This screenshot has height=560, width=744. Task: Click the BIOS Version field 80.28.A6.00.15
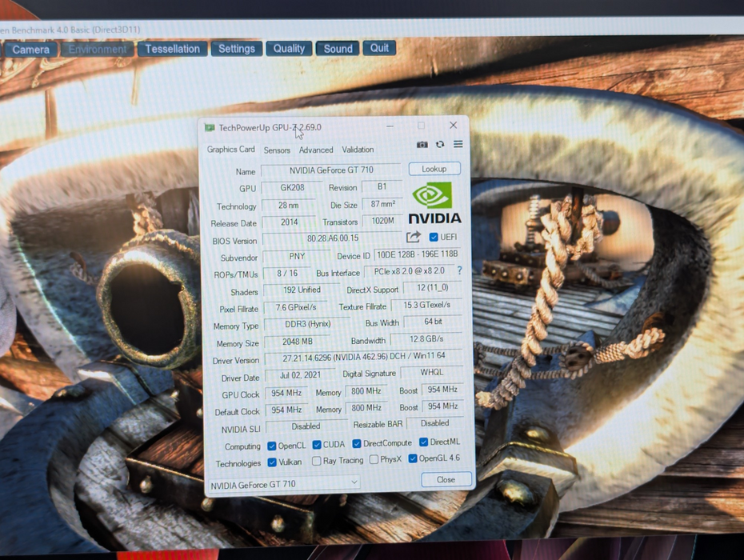[x=333, y=238]
